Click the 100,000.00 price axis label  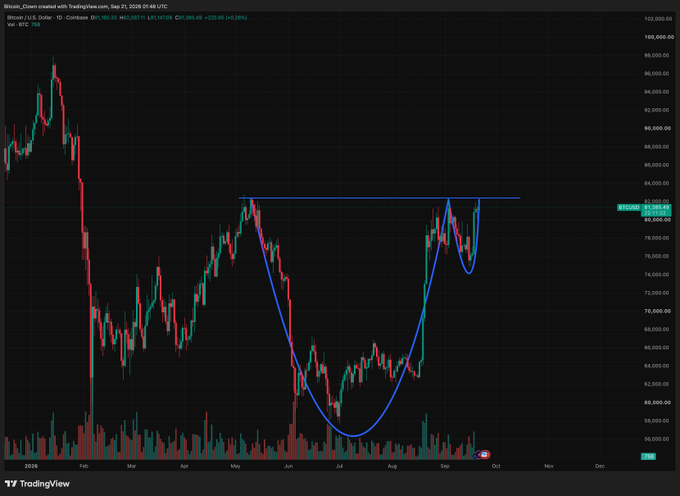659,37
